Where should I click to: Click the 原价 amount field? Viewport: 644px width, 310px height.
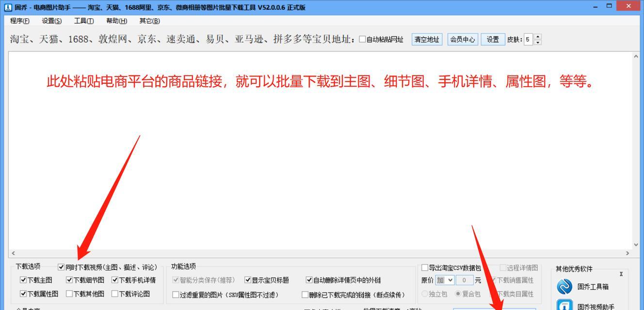pos(465,280)
